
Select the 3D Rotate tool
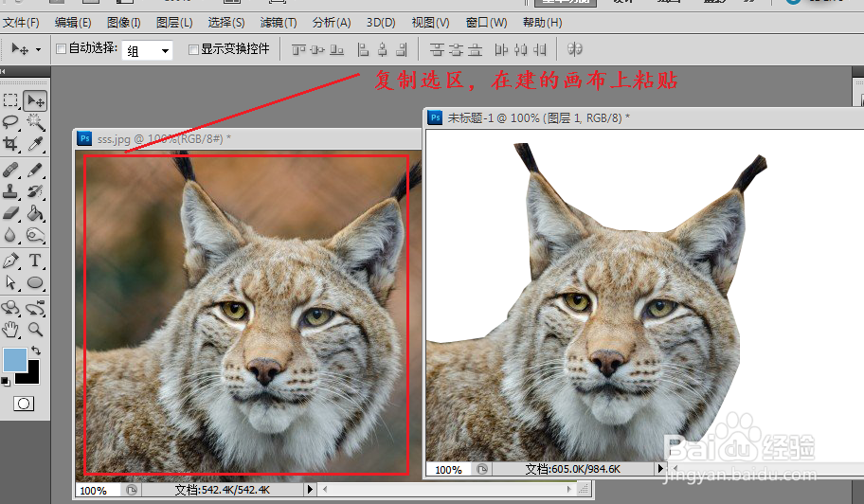10,308
